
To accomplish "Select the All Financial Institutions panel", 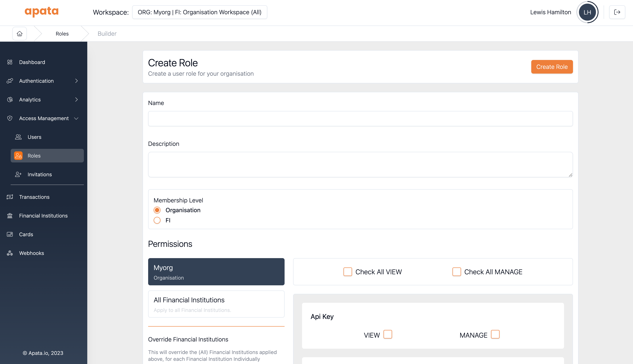I will pos(216,304).
